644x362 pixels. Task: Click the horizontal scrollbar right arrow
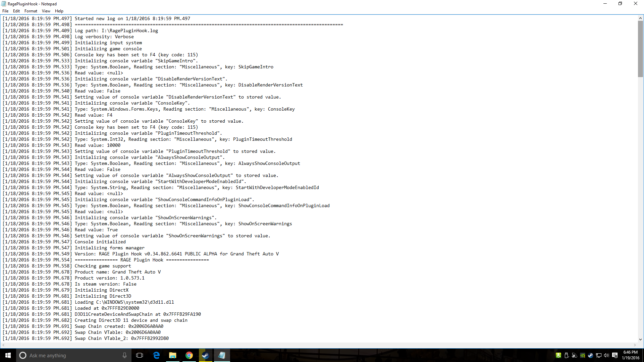coord(635,345)
